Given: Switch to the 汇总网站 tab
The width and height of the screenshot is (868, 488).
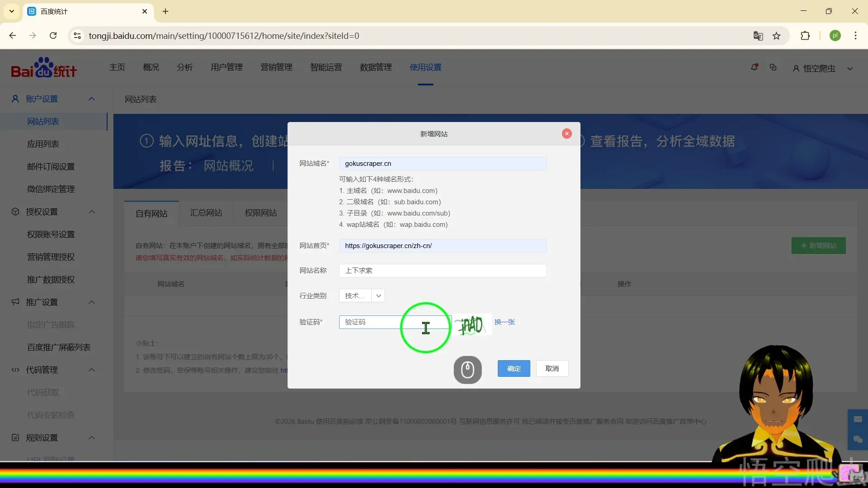Looking at the screenshot, I should pyautogui.click(x=206, y=213).
